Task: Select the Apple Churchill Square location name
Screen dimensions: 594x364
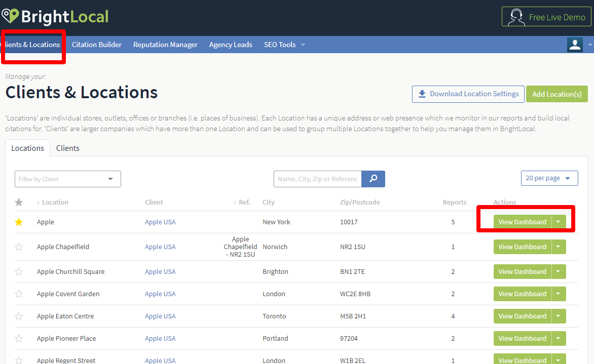Action: coord(70,272)
